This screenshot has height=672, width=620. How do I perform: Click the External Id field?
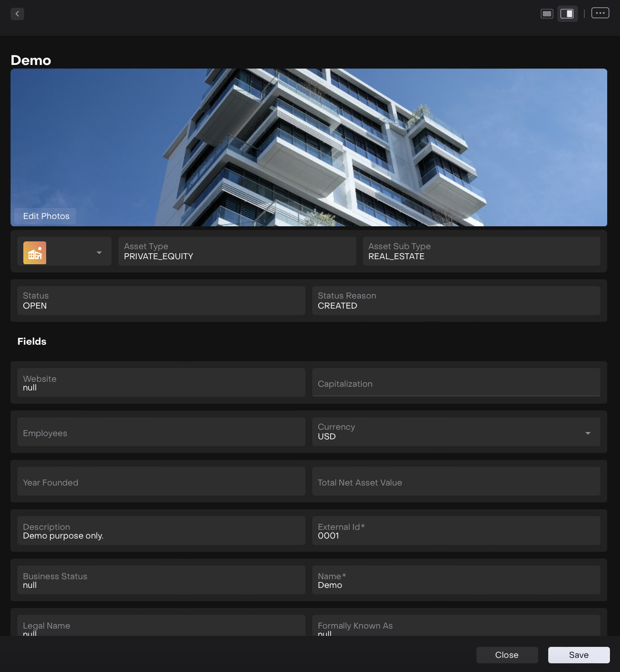[455, 531]
